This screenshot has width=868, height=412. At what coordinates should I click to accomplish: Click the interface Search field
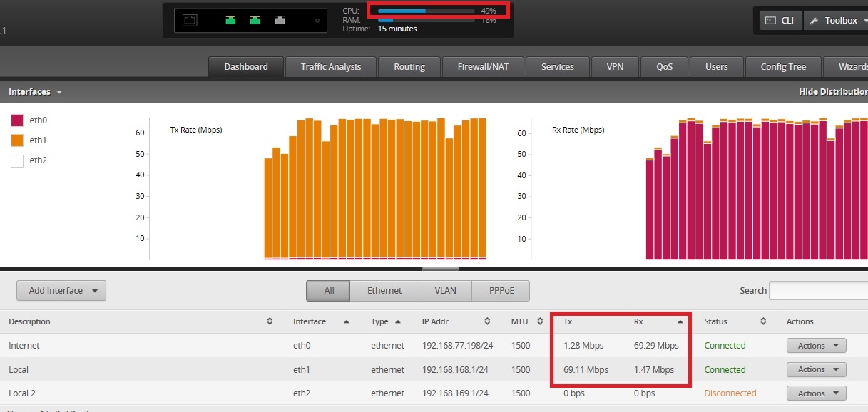click(817, 291)
